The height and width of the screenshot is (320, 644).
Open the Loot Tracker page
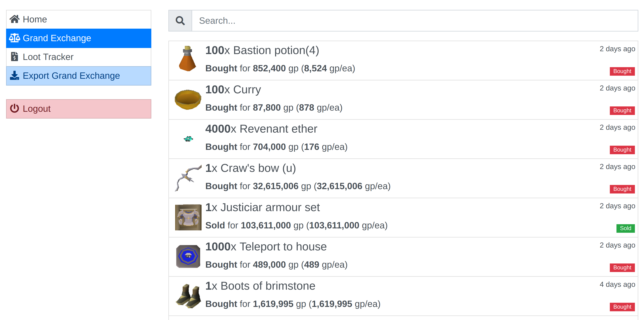point(48,57)
